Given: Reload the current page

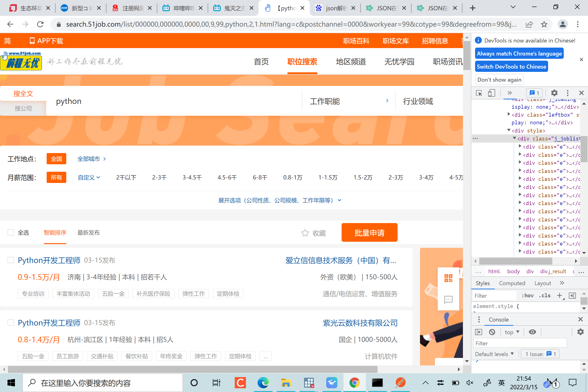Looking at the screenshot, I should (x=40, y=24).
